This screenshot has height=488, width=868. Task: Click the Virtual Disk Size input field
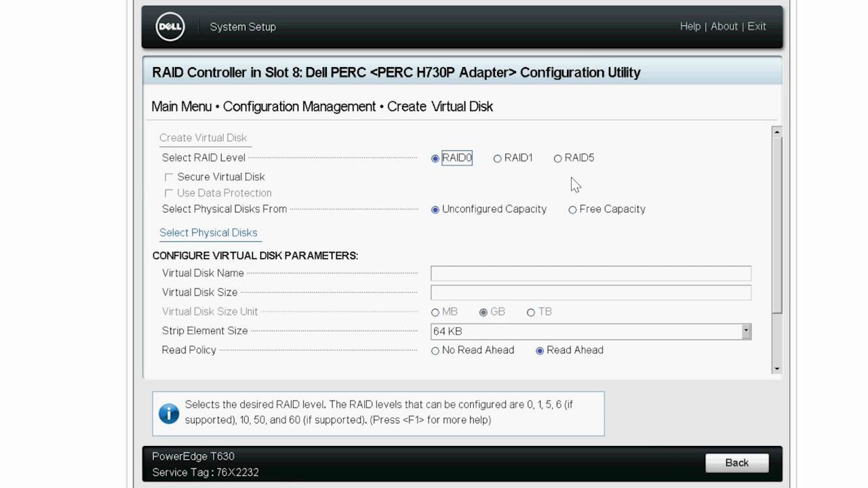(591, 293)
